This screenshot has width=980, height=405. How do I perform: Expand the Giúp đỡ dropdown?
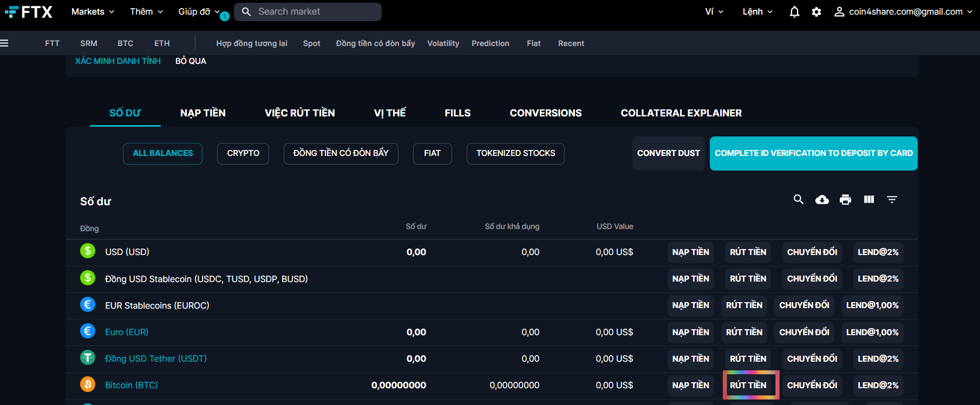point(199,11)
